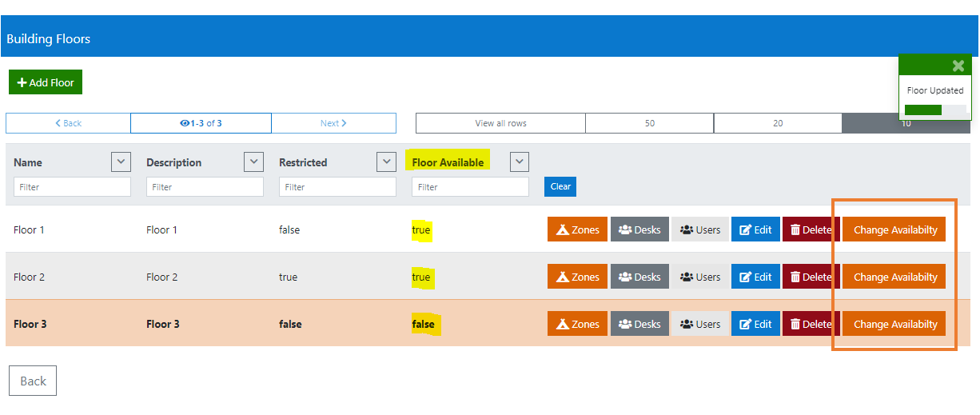Edit the Floor 1 entry
This screenshot has width=980, height=415.
coord(755,229)
